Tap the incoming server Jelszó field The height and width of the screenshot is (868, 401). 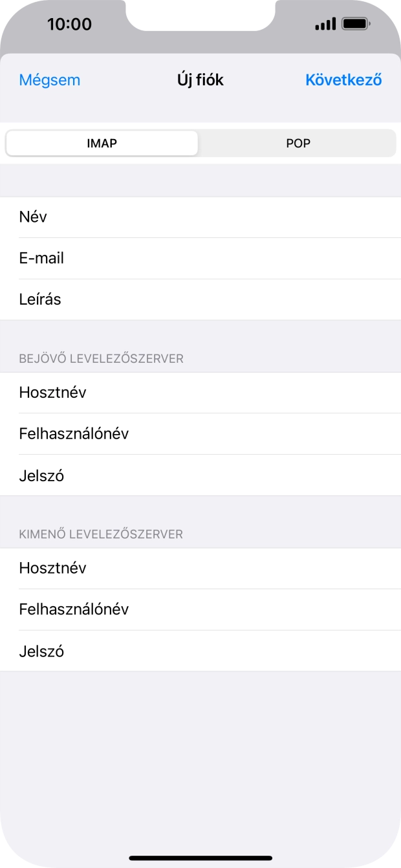pyautogui.click(x=200, y=475)
